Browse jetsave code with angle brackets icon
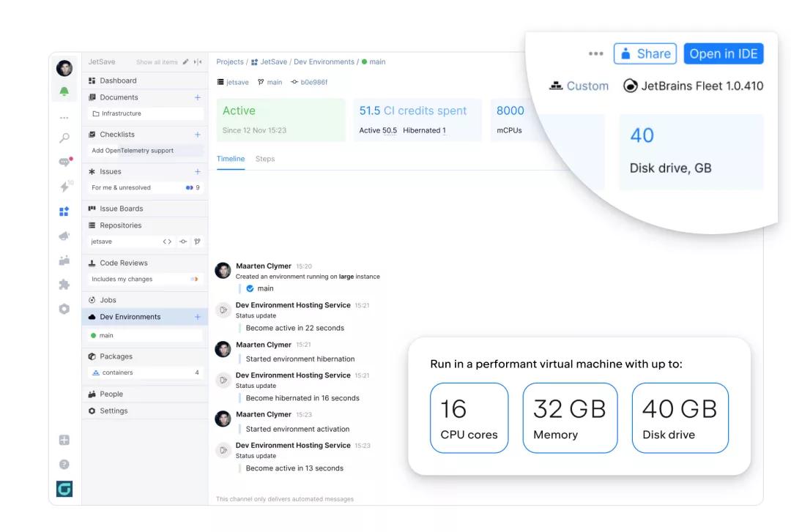Image resolution: width=791 pixels, height=532 pixels. (167, 241)
